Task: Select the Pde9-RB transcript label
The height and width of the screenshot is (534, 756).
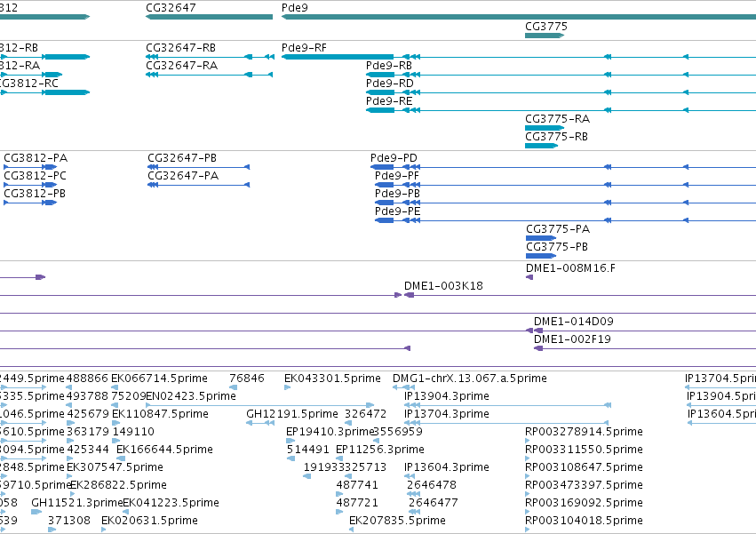Action: (x=389, y=66)
